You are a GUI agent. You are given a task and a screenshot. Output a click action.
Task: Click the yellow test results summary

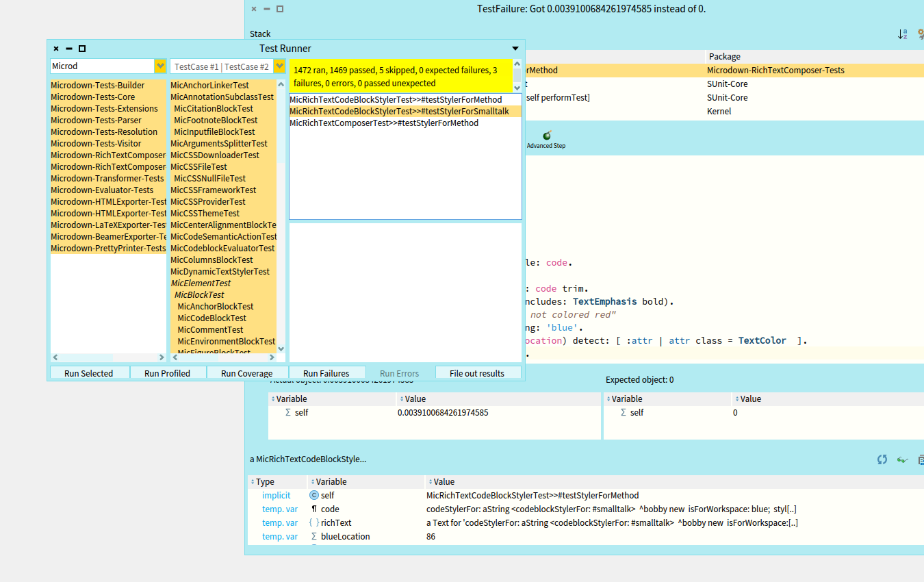coord(401,76)
